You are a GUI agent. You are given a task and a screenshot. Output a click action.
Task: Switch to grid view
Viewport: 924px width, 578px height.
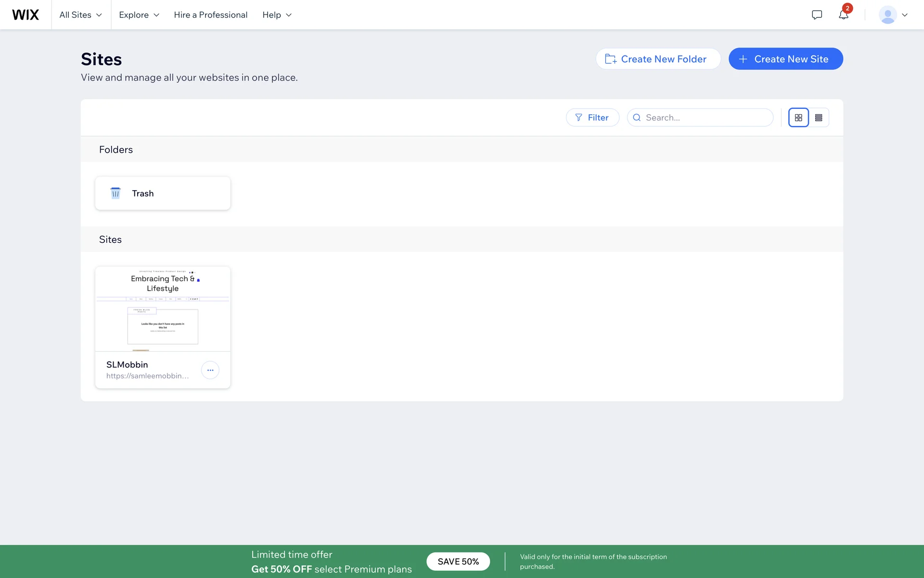pyautogui.click(x=798, y=118)
